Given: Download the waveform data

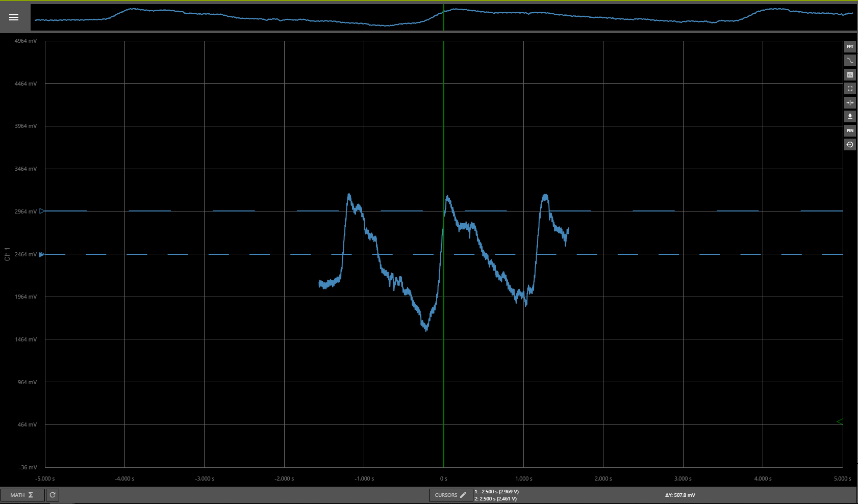Looking at the screenshot, I should tap(850, 117).
